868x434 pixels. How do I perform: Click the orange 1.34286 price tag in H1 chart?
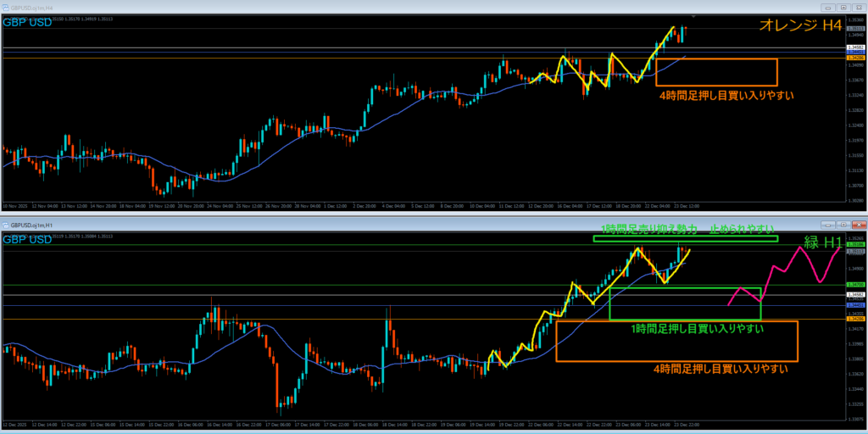(x=856, y=319)
